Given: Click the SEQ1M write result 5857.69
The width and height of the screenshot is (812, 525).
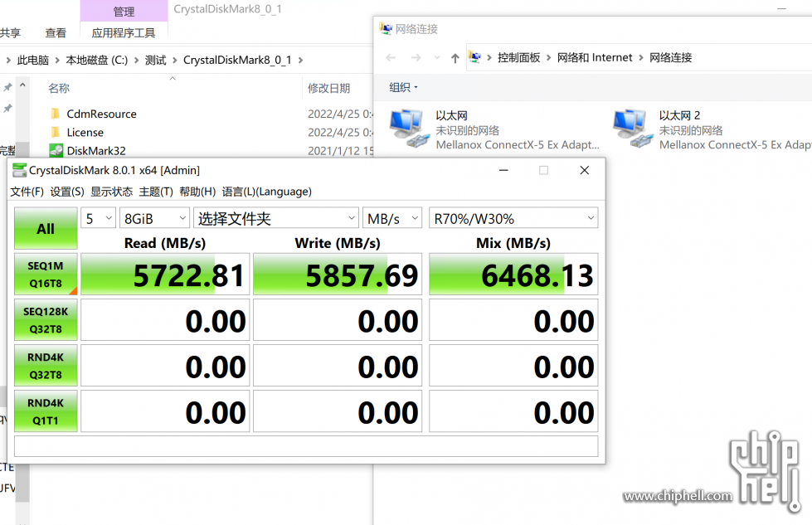Looking at the screenshot, I should 337,275.
